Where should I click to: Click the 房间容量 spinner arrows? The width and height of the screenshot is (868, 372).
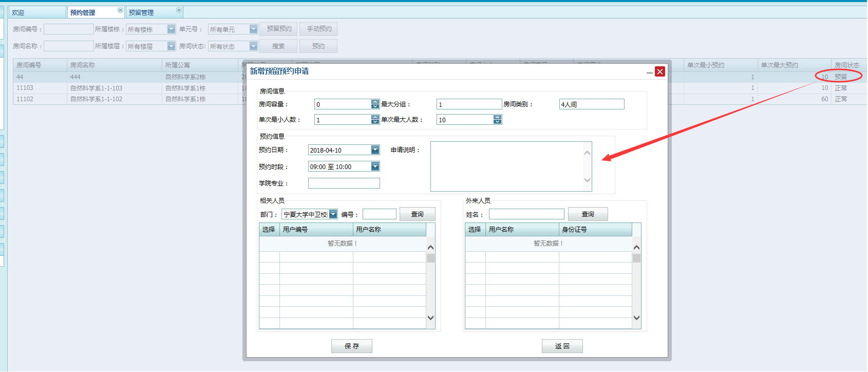click(x=375, y=104)
